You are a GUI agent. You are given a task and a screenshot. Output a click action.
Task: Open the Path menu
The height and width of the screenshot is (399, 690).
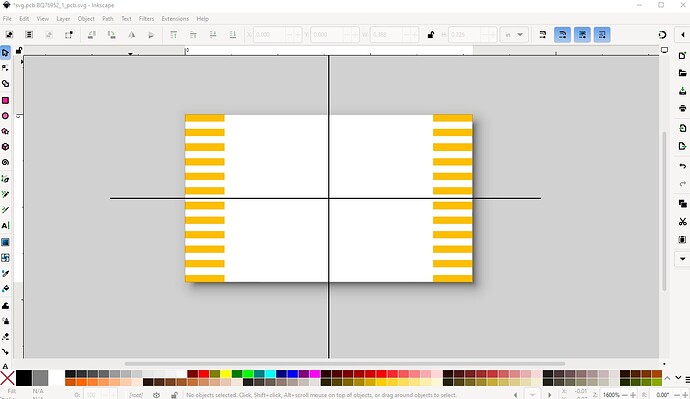(108, 19)
